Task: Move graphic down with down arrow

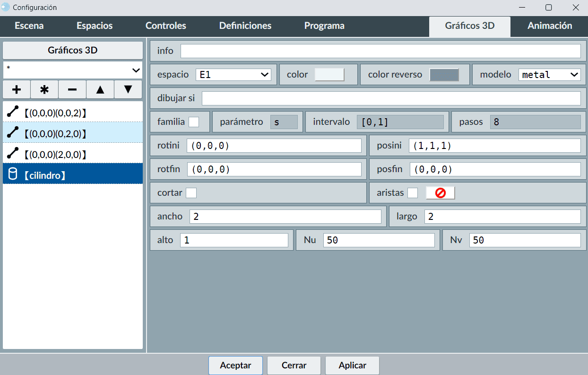Action: coord(128,89)
